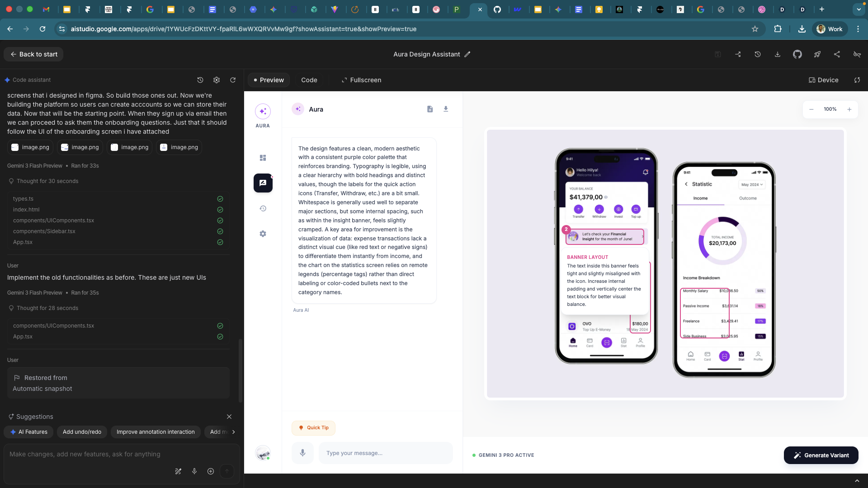
Task: Click the pencil icon to rename app
Action: click(467, 54)
